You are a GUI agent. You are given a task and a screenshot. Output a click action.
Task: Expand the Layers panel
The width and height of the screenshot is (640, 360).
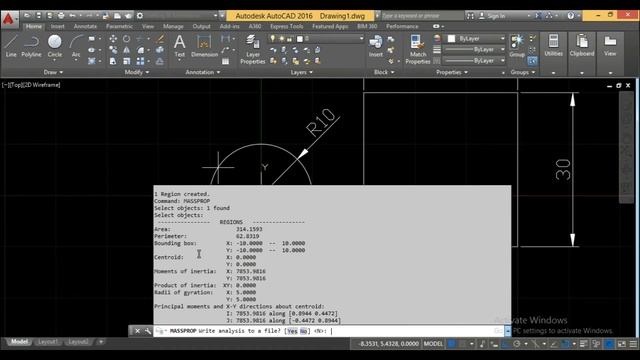(302, 72)
